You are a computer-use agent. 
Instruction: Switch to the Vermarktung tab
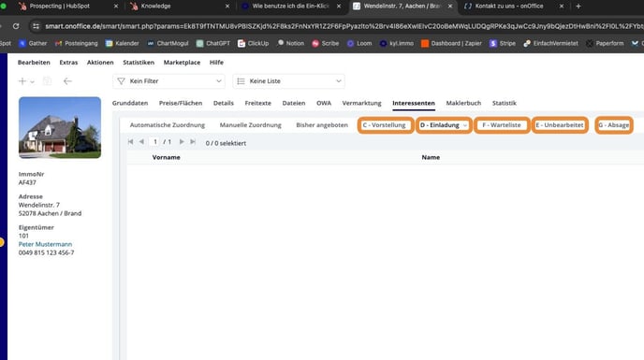[361, 103]
